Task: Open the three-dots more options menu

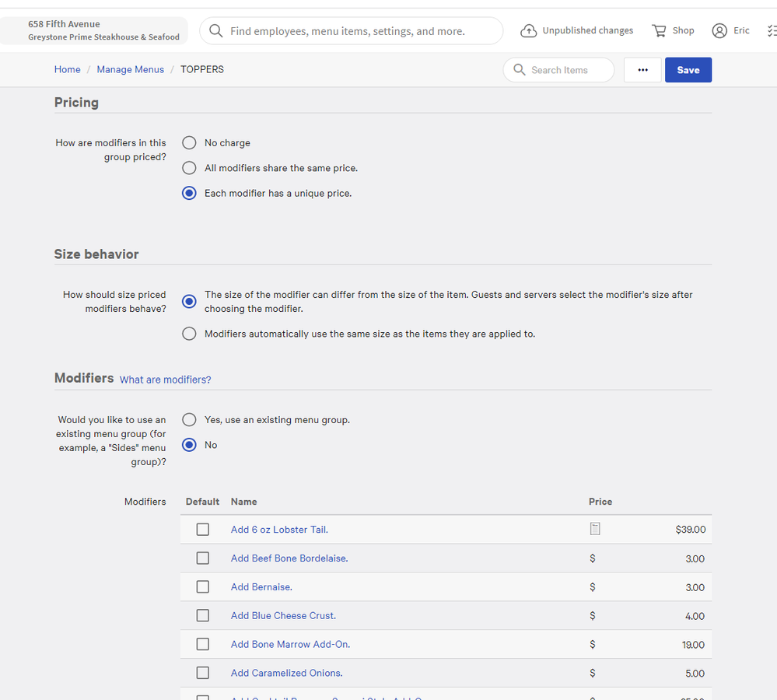Action: click(x=642, y=70)
